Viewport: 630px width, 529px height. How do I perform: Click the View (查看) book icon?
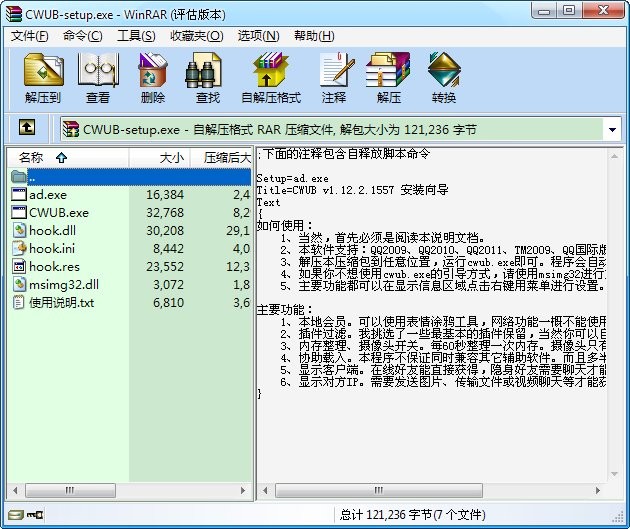tap(98, 70)
